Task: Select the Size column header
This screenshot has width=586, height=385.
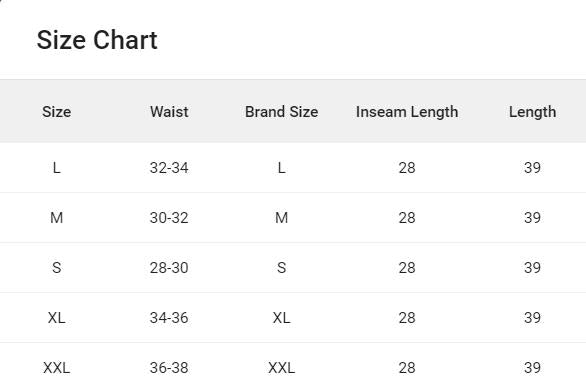Action: point(56,112)
